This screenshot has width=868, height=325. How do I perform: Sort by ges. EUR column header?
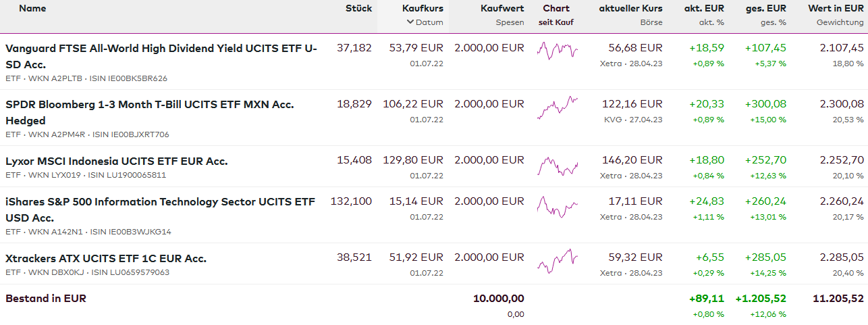766,9
